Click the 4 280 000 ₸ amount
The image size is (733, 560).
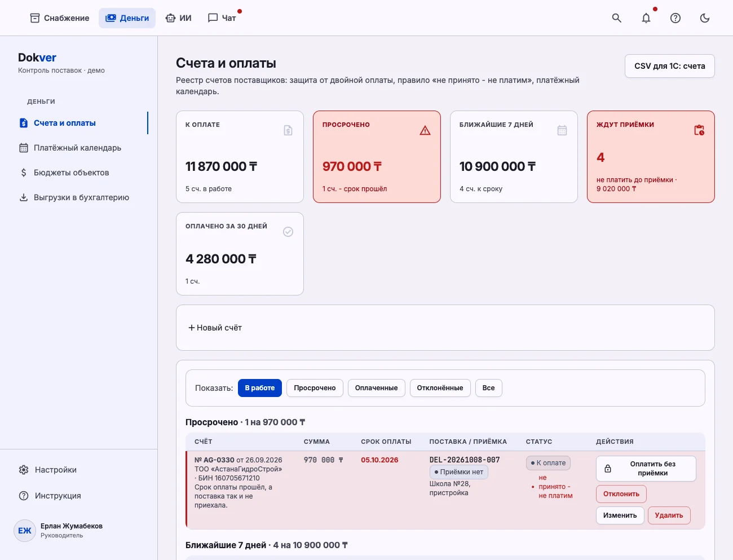point(221,259)
